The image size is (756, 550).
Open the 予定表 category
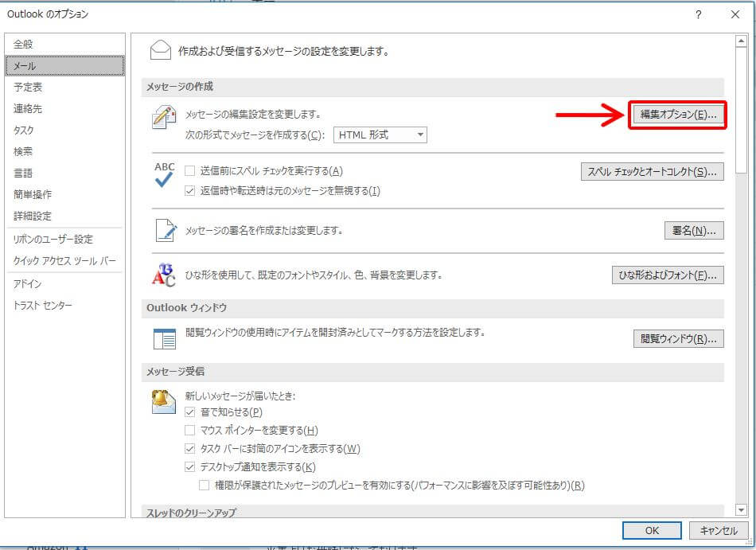point(64,88)
